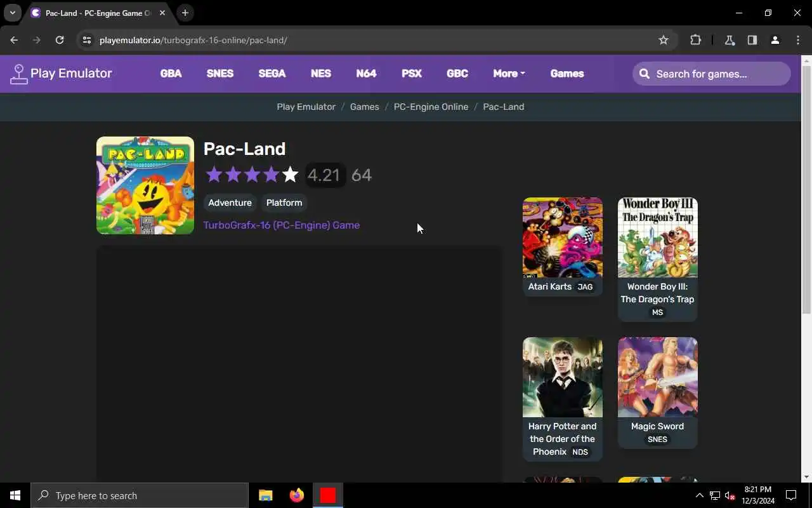This screenshot has width=812, height=508.
Task: Open Firefox from the taskbar
Action: click(296, 495)
